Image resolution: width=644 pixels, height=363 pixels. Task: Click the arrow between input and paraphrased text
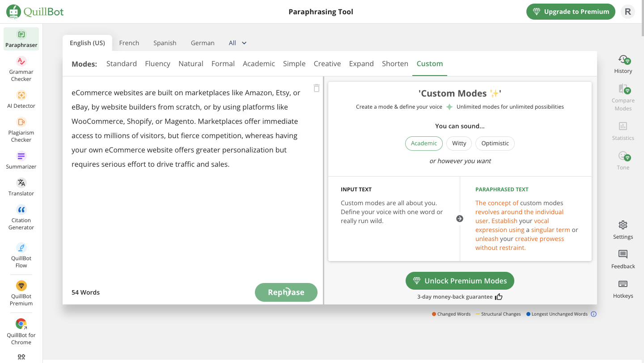click(460, 219)
